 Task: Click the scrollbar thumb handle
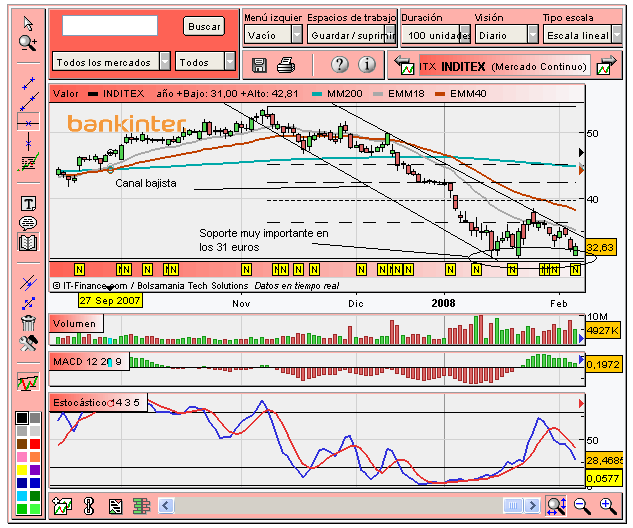coord(513,505)
